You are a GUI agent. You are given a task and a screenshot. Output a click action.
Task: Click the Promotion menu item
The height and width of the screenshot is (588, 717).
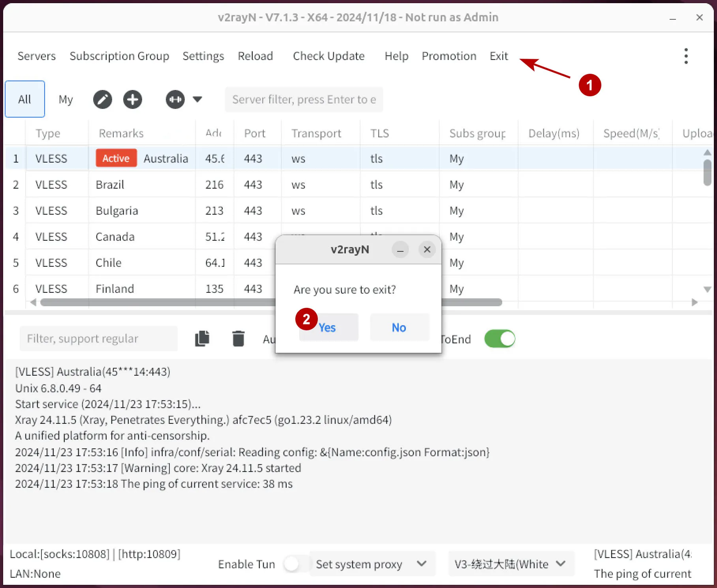pos(449,56)
